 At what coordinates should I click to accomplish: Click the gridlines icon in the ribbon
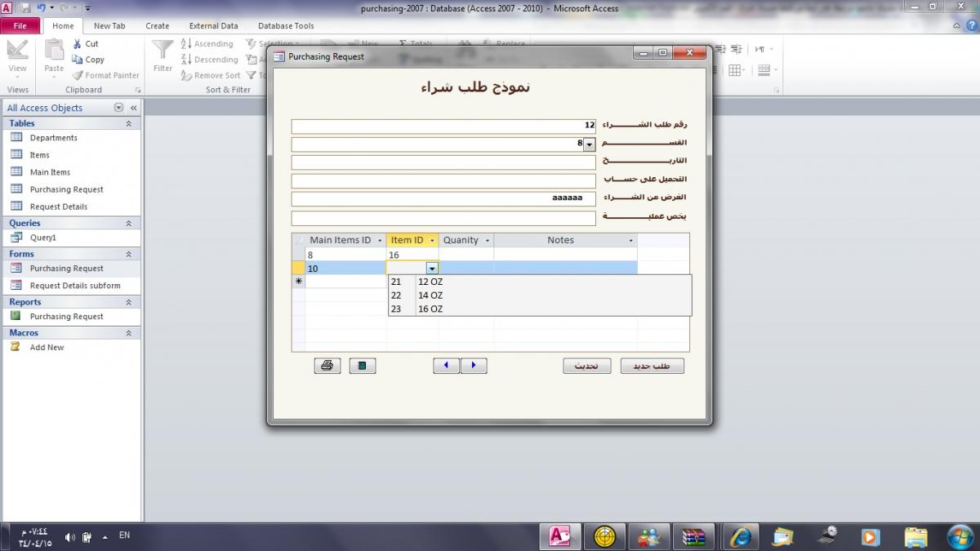(735, 70)
